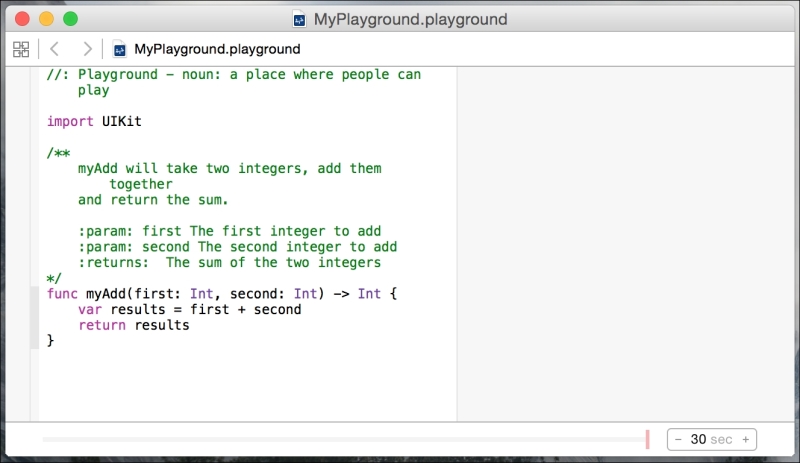Image resolution: width=800 pixels, height=463 pixels.
Task: Click the playground file icon in jump bar
Action: (119, 50)
